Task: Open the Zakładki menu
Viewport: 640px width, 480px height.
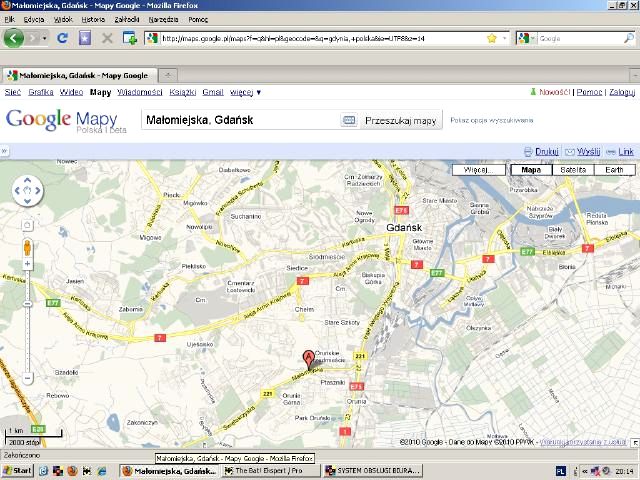Action: 127,19
